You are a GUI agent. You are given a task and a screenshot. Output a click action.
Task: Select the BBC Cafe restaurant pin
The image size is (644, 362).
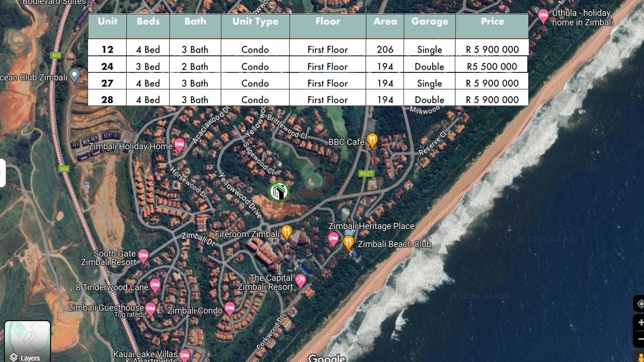pos(372,141)
